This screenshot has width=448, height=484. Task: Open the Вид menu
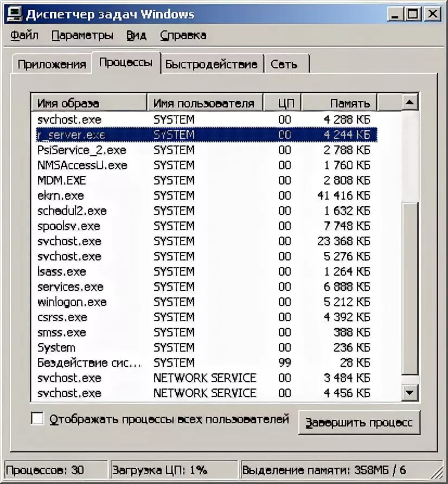(x=136, y=35)
